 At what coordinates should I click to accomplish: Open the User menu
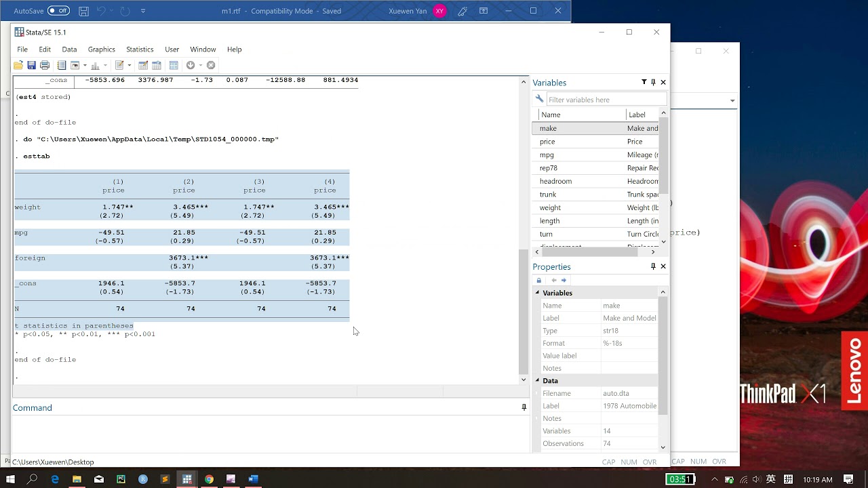(172, 49)
